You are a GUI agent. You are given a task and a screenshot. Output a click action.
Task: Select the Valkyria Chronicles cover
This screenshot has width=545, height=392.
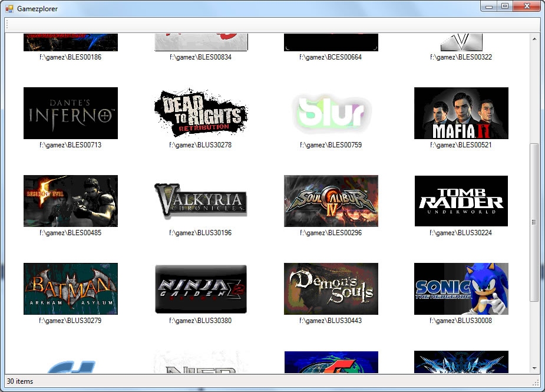tap(200, 201)
